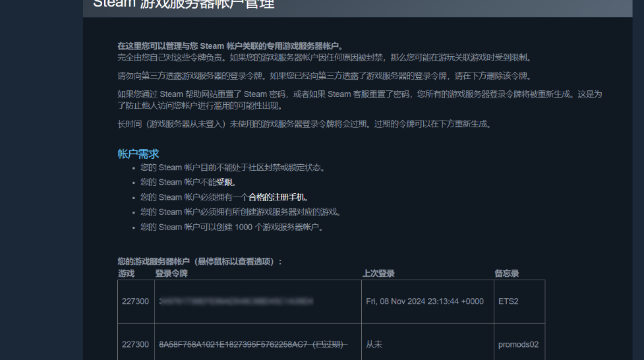Select the 1000 个游戏服务器帐户 requirement line
Screen dimensions: 644x360
[231, 227]
